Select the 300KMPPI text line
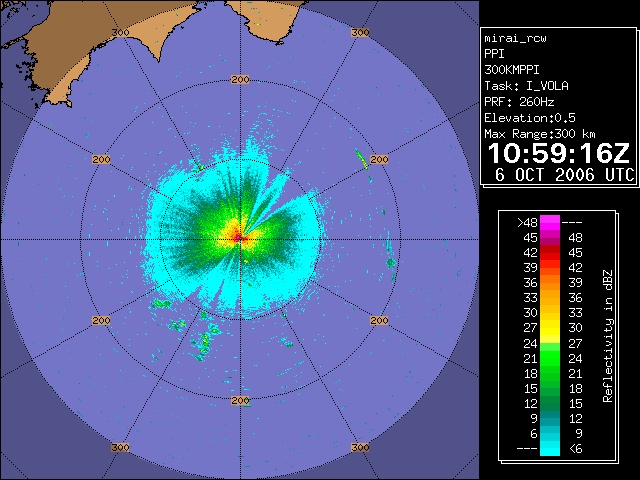This screenshot has height=480, width=640. point(511,70)
